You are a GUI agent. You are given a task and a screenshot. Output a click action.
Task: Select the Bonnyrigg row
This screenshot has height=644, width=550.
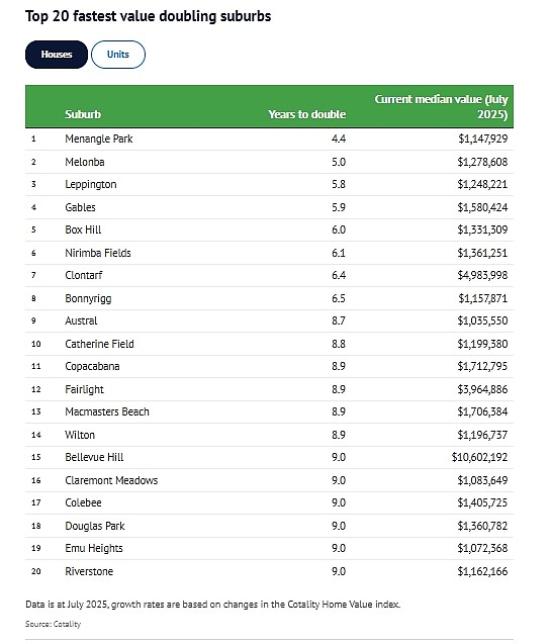[x=269, y=298]
